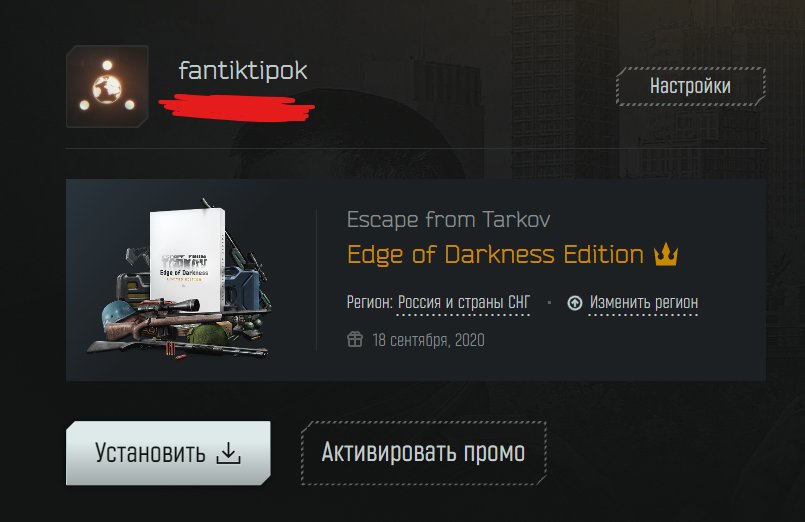Image resolution: width=805 pixels, height=522 pixels.
Task: Click the Edge of Darkness box art thumbnail
Action: pyautogui.click(x=180, y=280)
